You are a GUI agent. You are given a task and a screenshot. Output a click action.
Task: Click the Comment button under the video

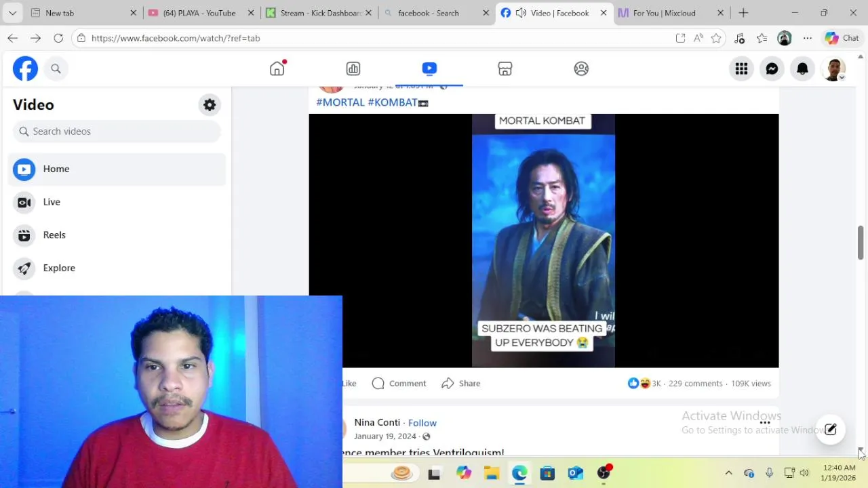point(399,384)
